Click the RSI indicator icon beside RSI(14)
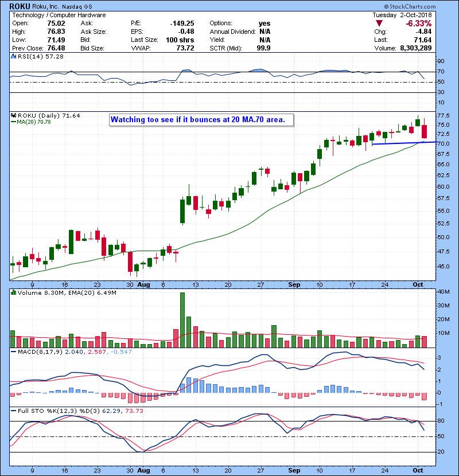The image size is (459, 476). tap(13, 56)
